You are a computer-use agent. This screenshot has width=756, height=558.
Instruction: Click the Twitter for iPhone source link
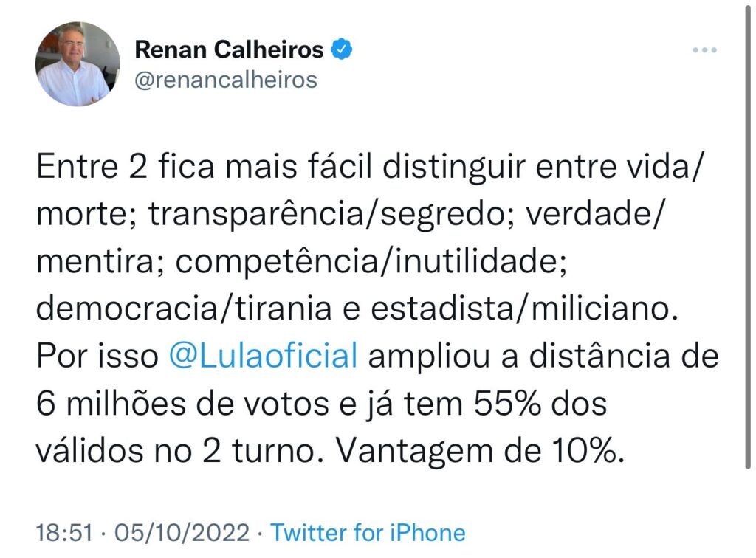pos(368,533)
